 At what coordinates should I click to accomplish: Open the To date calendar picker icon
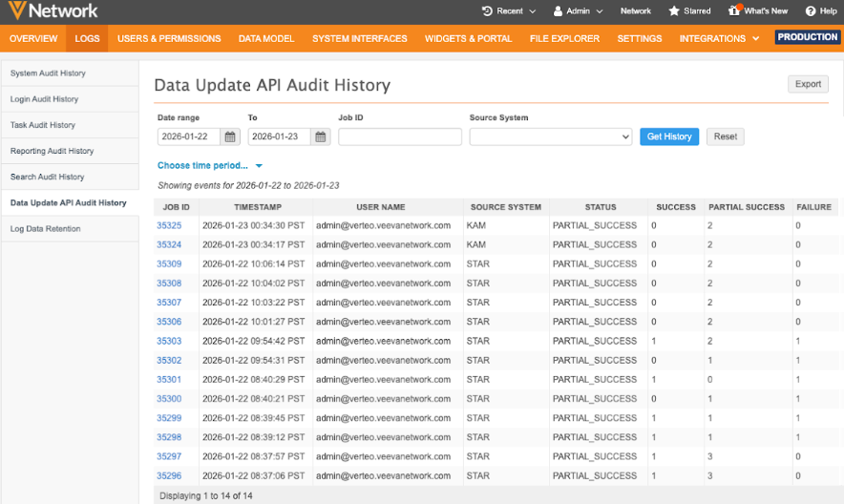[321, 136]
